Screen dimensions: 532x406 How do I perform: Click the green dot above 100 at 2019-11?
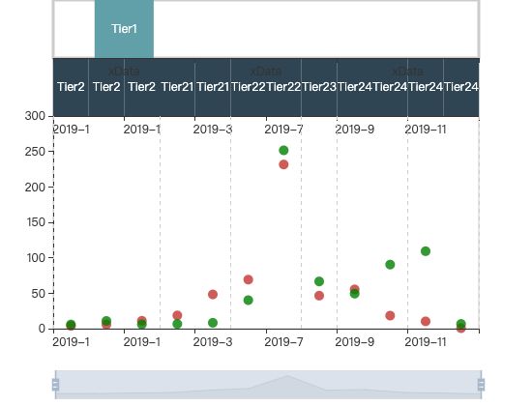[426, 251]
